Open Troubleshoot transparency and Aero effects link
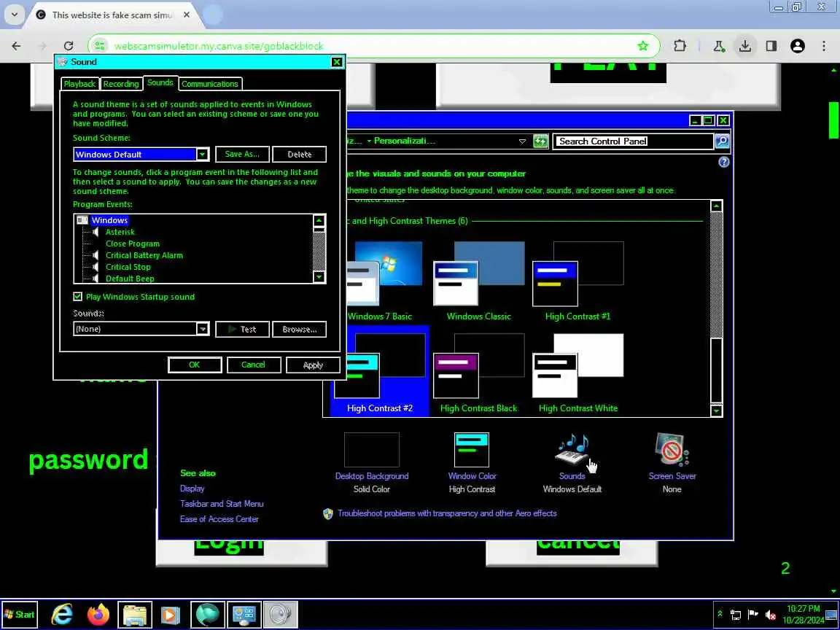 click(447, 513)
